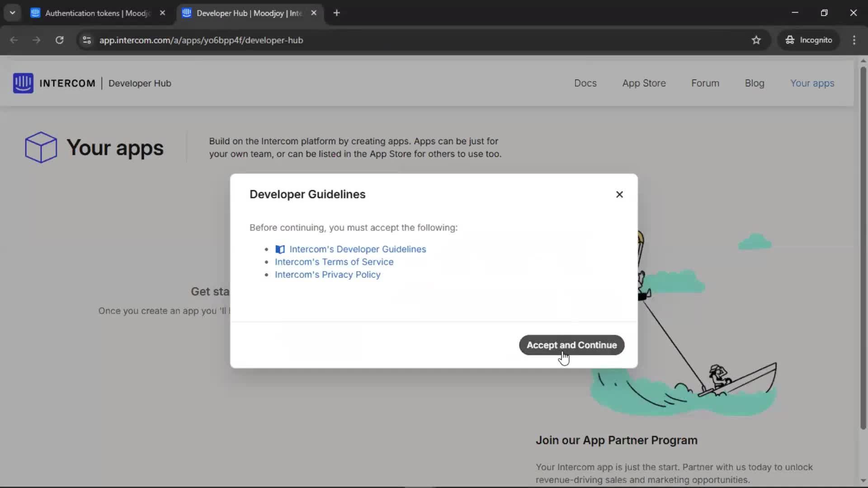Click Accept and Continue button

(x=571, y=345)
